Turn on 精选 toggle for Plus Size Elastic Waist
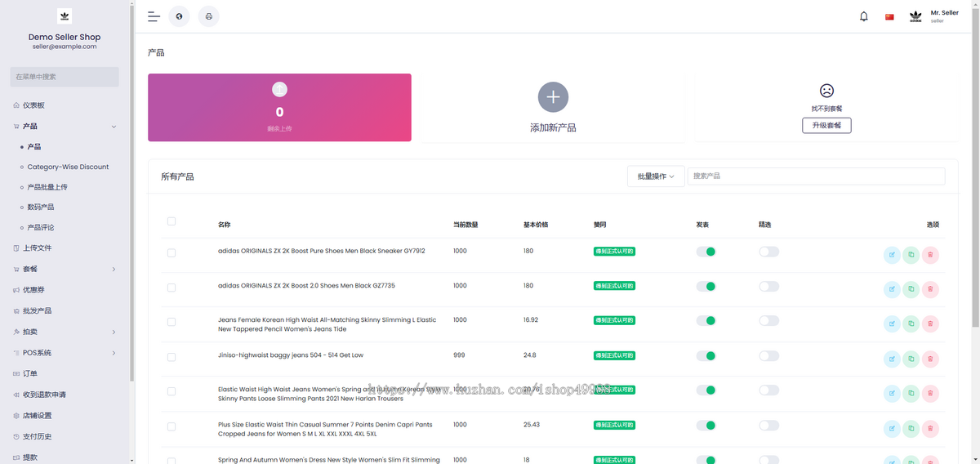 click(x=768, y=425)
